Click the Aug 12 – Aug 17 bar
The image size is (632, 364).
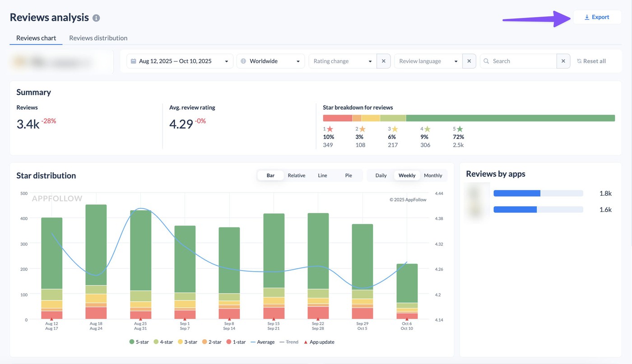[52, 268]
